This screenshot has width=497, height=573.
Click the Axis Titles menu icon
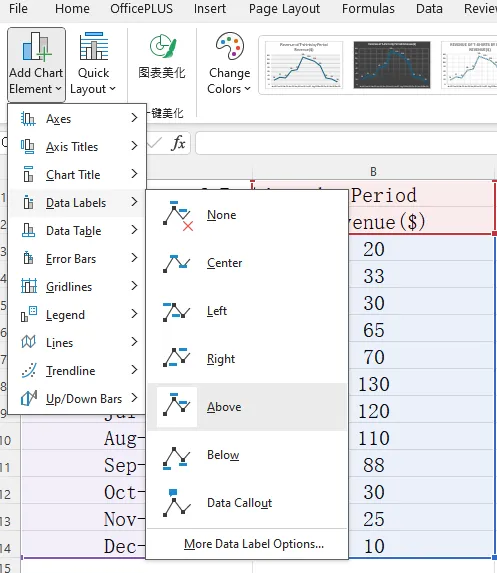[x=28, y=147]
